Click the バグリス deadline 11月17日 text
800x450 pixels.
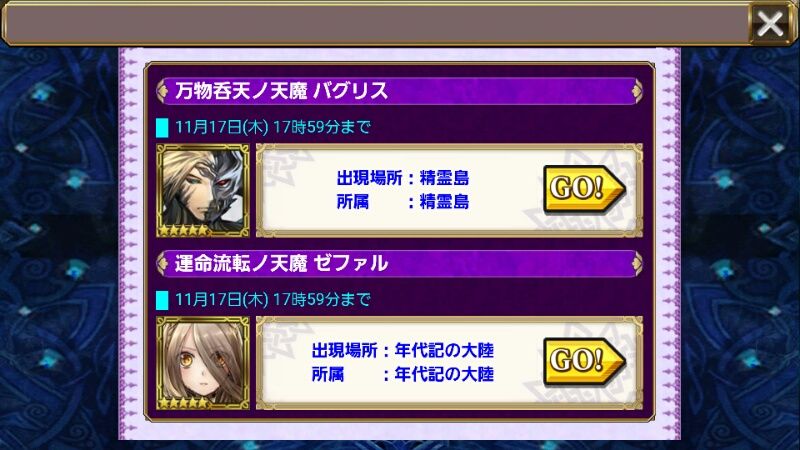(x=272, y=127)
